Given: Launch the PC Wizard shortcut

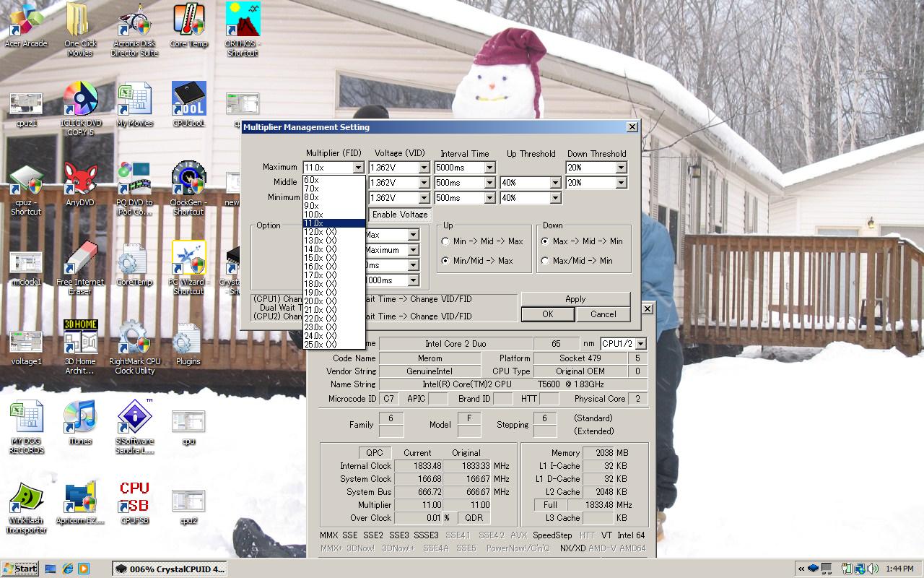Looking at the screenshot, I should pyautogui.click(x=188, y=268).
